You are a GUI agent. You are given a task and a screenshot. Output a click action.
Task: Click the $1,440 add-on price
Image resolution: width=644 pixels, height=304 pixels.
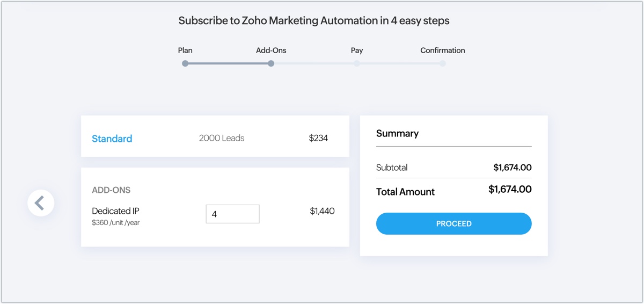point(322,211)
